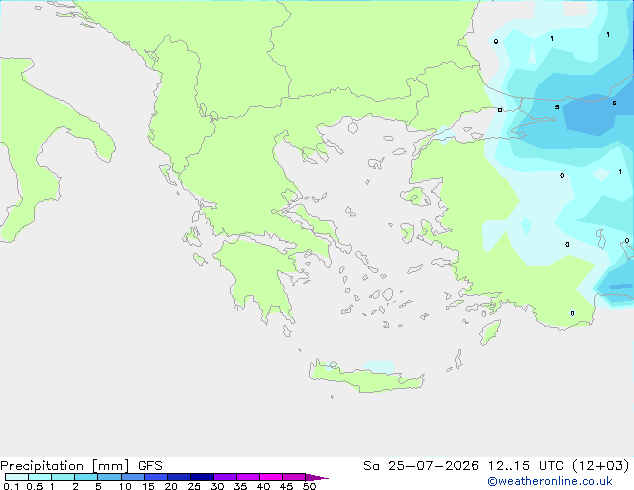The width and height of the screenshot is (634, 490).
Task: Select the 10–15 mm blue legend swatch
Action: pyautogui.click(x=132, y=477)
